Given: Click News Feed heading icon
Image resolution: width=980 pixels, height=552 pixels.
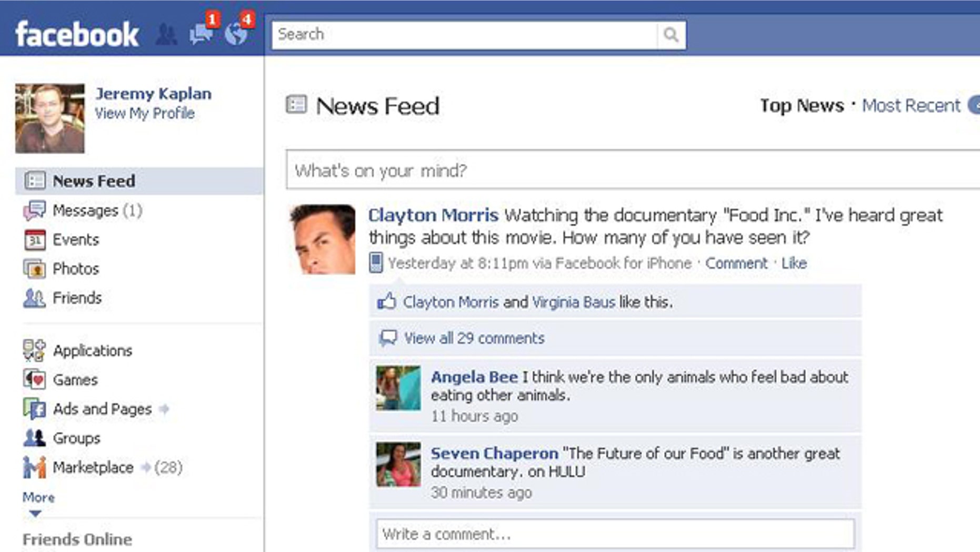Looking at the screenshot, I should coord(296,104).
